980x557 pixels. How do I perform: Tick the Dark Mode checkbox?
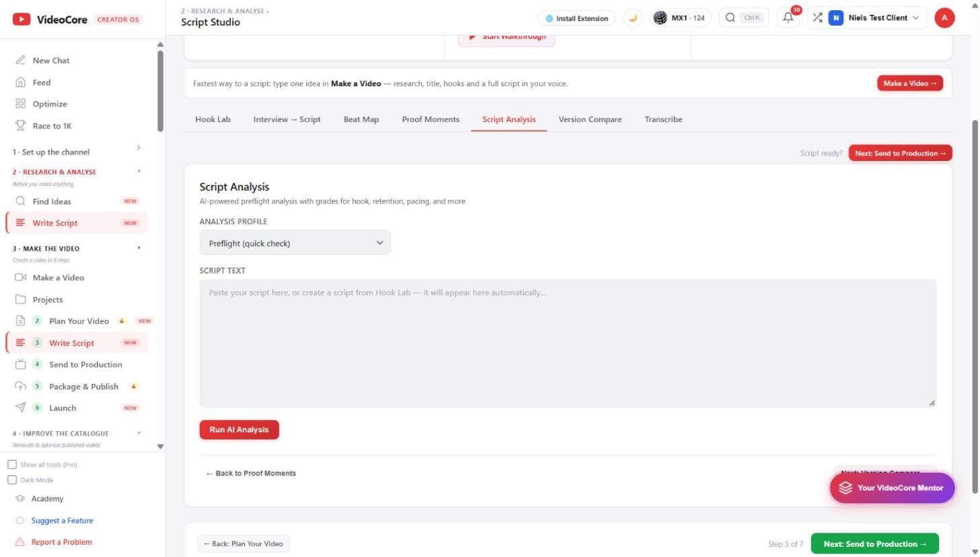[x=12, y=480]
